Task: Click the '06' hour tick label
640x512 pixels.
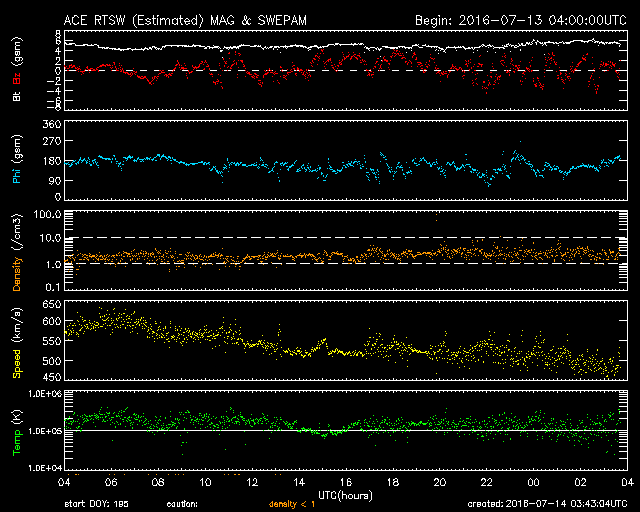Action: 111,483
